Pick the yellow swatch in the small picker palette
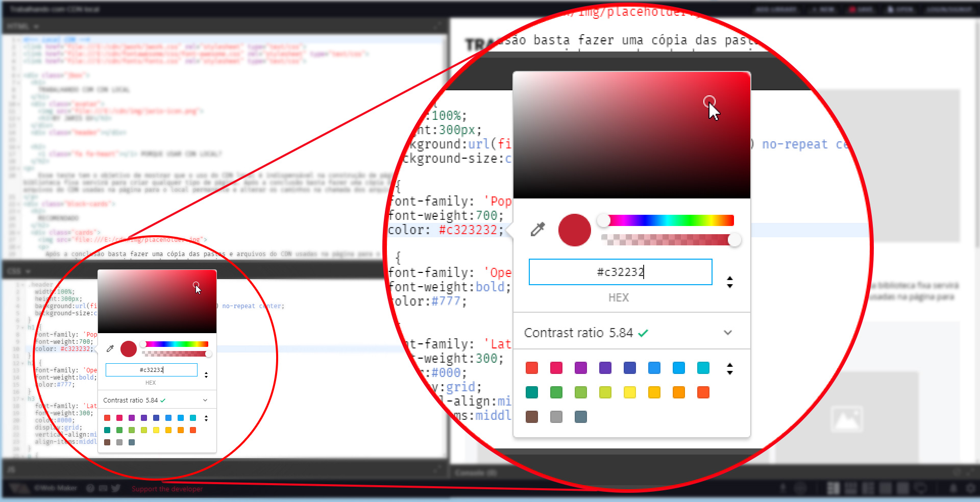 tap(156, 430)
